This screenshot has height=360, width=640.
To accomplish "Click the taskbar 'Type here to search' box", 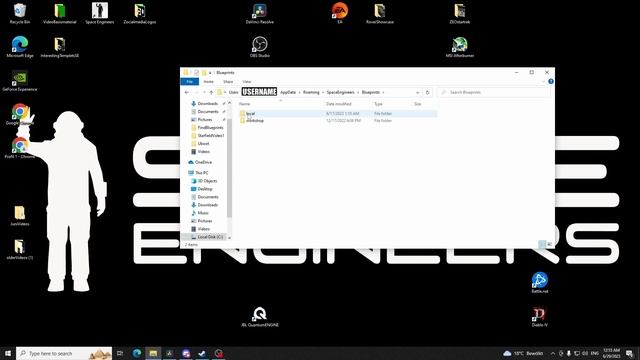I will [x=64, y=353].
